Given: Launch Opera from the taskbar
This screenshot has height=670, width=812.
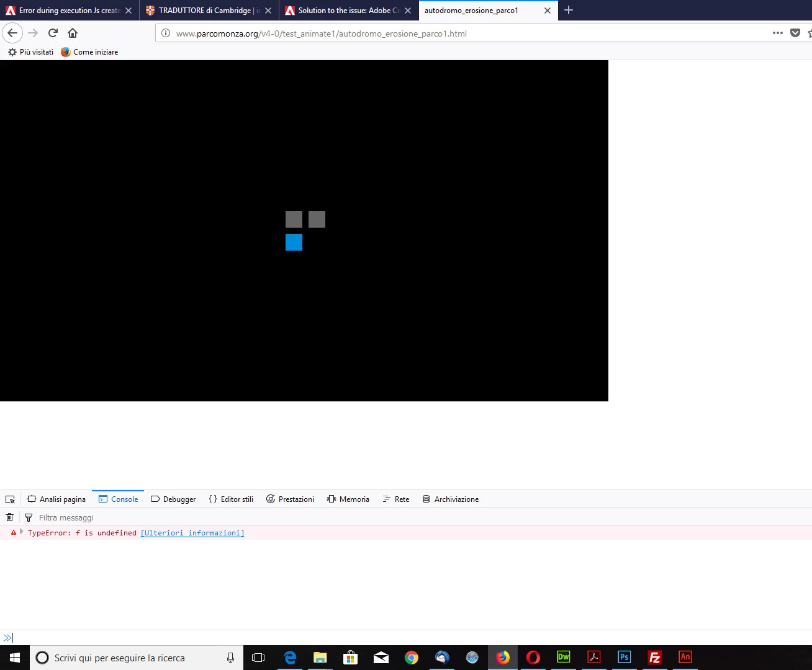Looking at the screenshot, I should coord(533,658).
